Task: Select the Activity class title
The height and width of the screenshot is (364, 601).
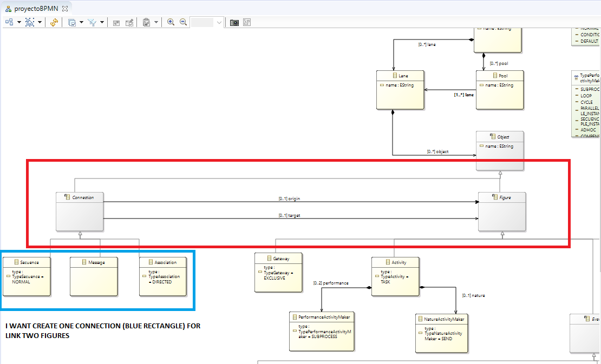Action: 399,262
